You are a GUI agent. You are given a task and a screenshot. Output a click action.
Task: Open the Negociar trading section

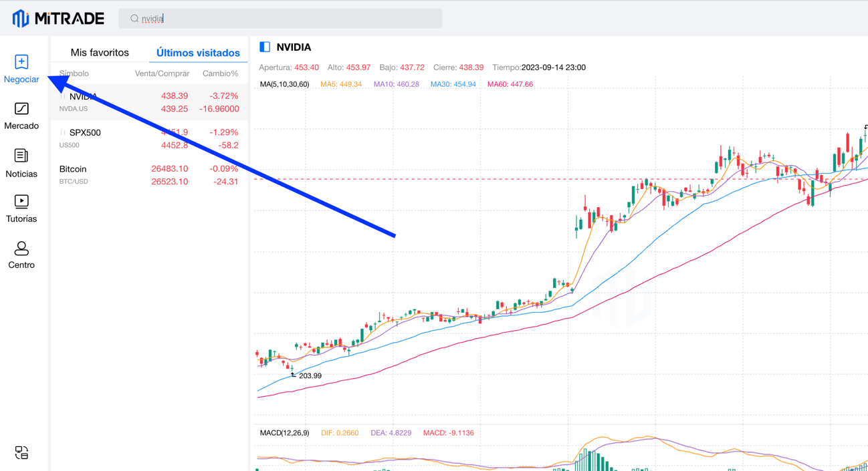pos(21,69)
